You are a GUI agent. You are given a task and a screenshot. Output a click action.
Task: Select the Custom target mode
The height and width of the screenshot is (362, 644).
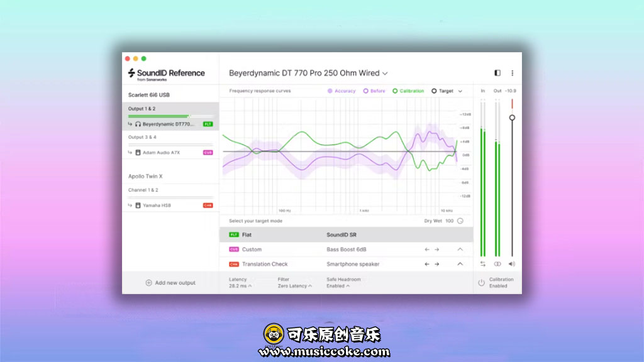(x=347, y=250)
